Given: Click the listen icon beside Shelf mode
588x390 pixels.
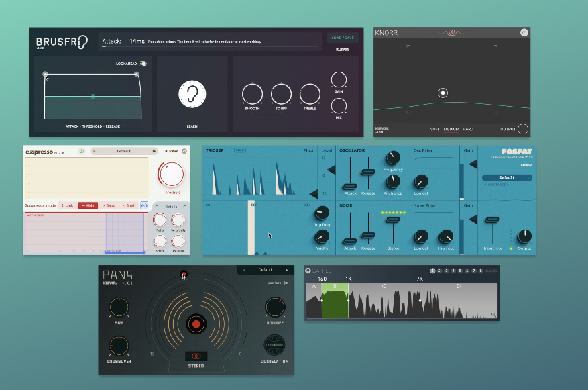Looking at the screenshot, I should (x=144, y=205).
